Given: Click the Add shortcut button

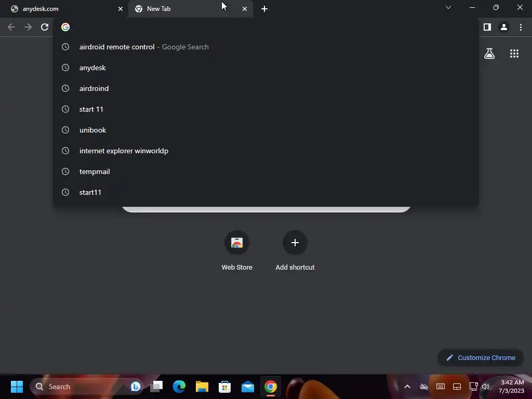Looking at the screenshot, I should tap(295, 251).
